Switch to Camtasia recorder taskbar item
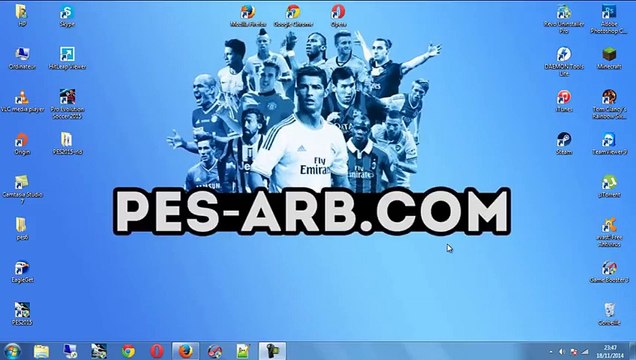636x360 pixels. point(273,351)
